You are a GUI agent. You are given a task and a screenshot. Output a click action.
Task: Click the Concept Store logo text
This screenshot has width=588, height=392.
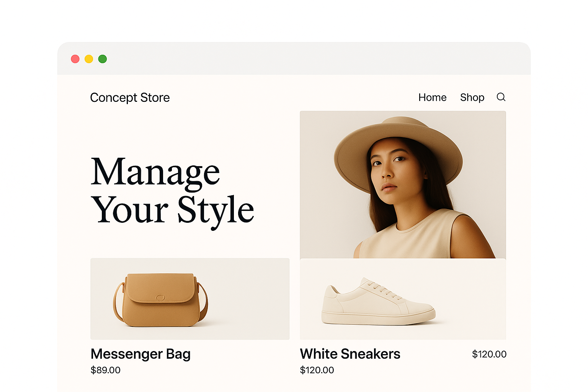click(130, 98)
